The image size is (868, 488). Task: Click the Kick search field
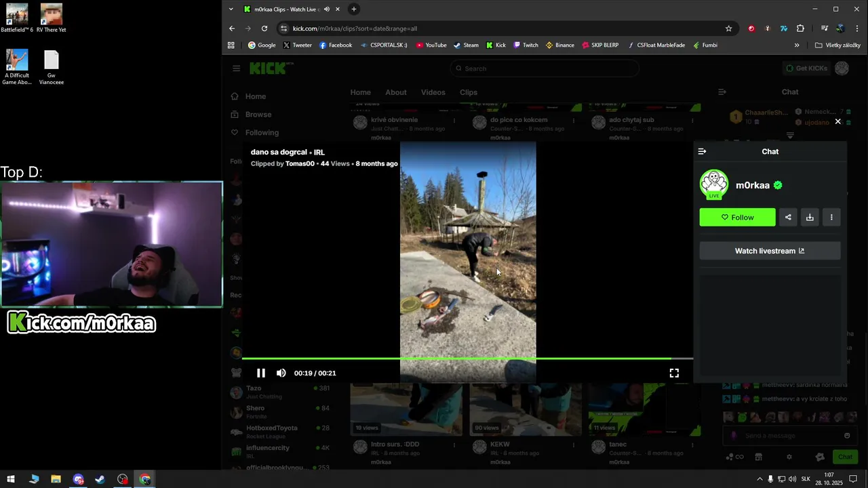(545, 68)
